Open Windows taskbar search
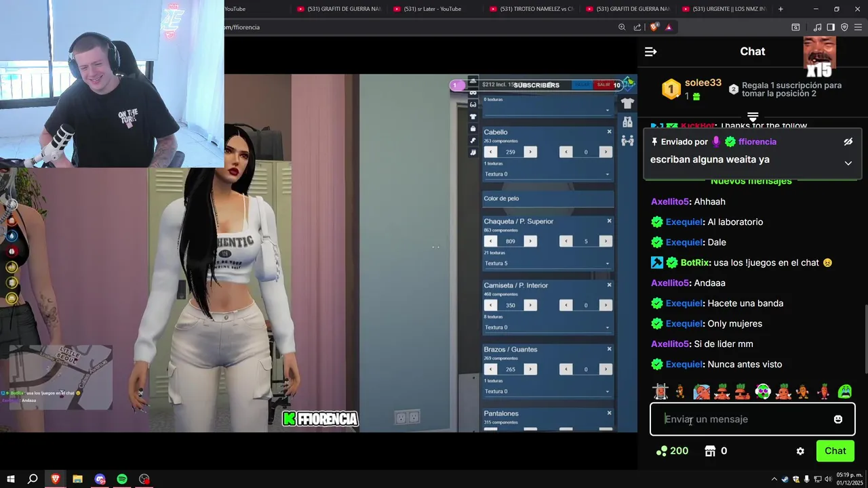 tap(33, 479)
